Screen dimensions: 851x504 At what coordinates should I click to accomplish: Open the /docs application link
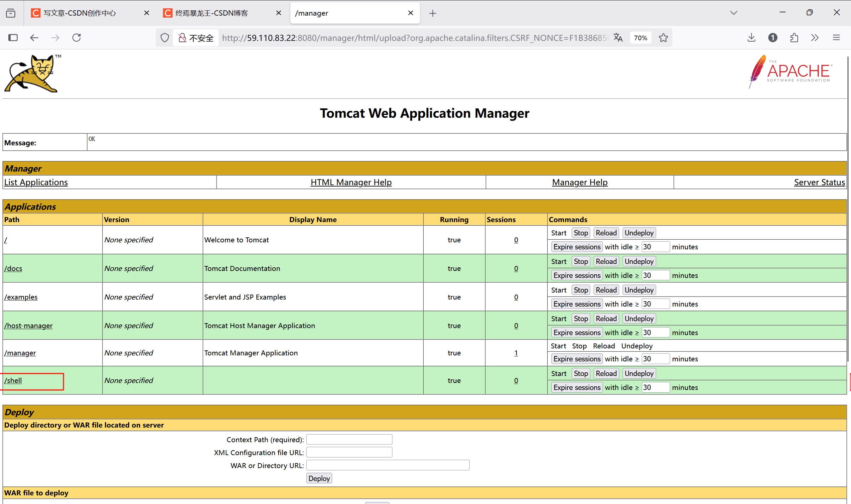[x=13, y=268]
